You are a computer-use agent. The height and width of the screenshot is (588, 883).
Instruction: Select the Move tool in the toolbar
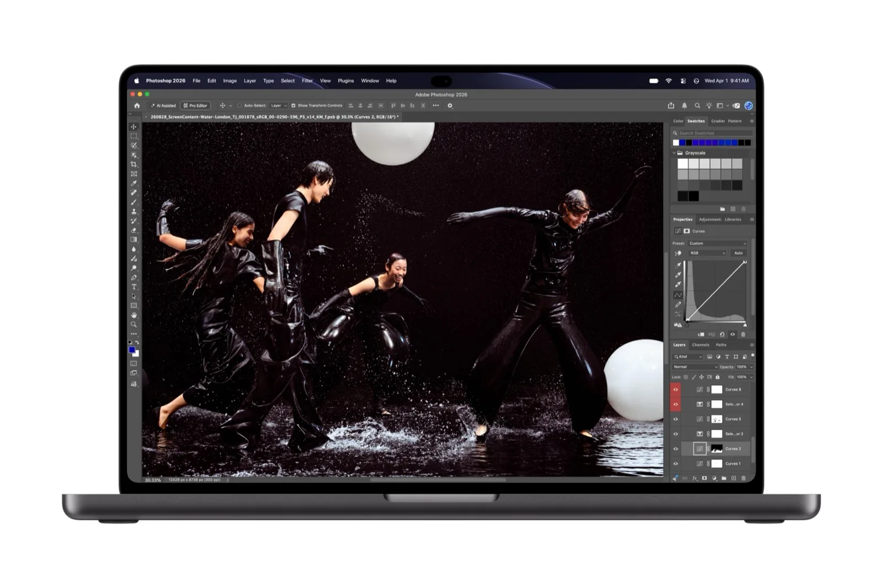(134, 127)
